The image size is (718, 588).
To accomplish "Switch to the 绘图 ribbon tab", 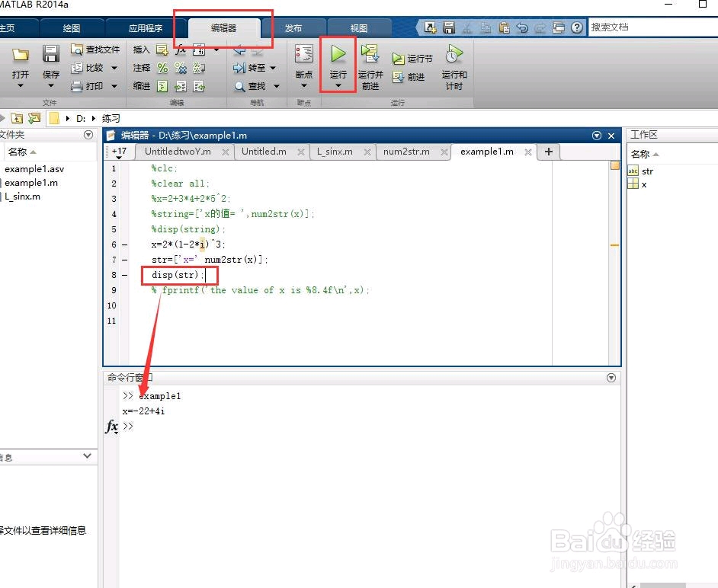I will coord(72,28).
